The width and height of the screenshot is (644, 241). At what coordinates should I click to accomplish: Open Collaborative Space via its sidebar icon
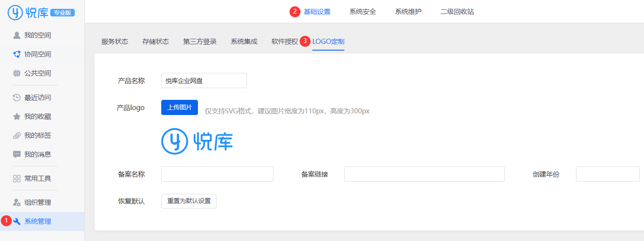pos(17,54)
